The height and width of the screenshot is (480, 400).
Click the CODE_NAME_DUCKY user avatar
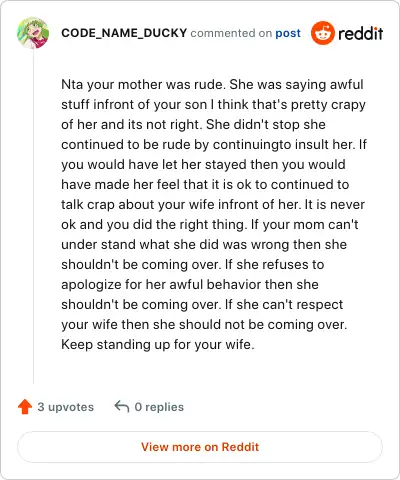point(33,33)
